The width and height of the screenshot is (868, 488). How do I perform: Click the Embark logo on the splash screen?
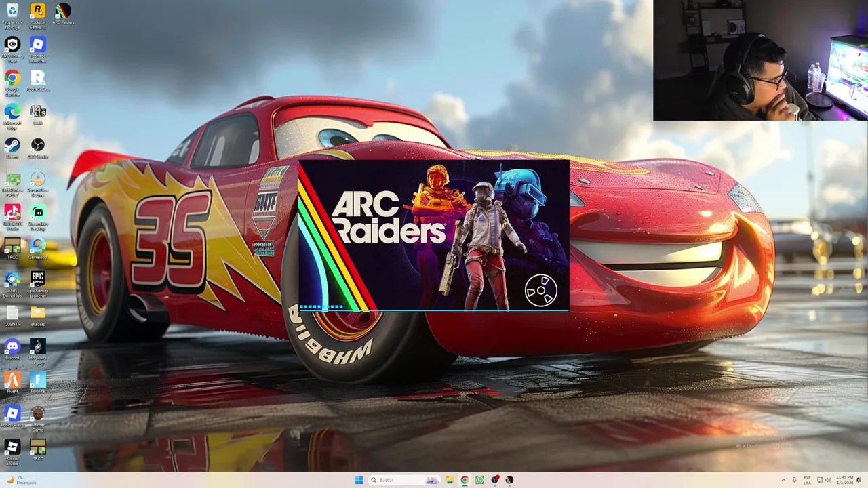[540, 291]
